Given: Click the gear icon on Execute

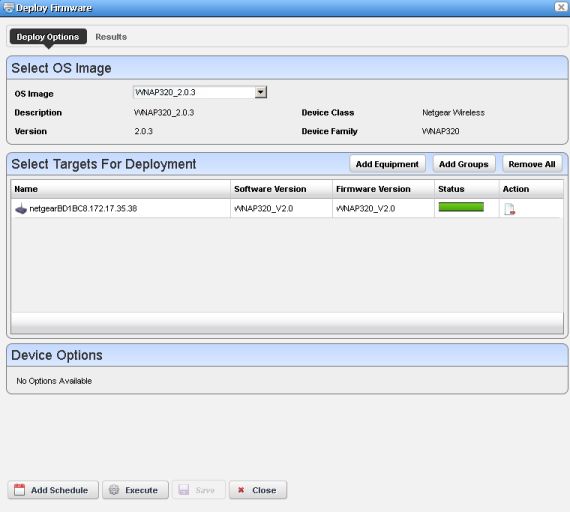Looking at the screenshot, I should (114, 490).
